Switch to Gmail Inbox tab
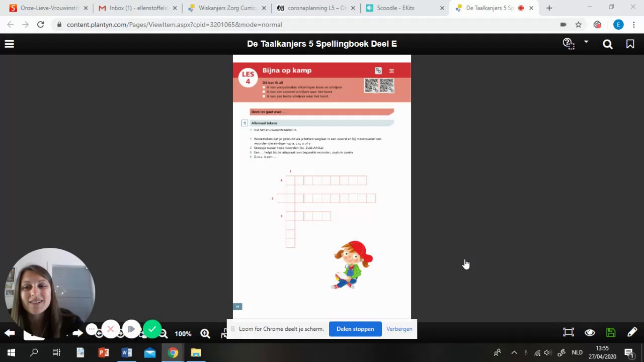 coord(137,8)
